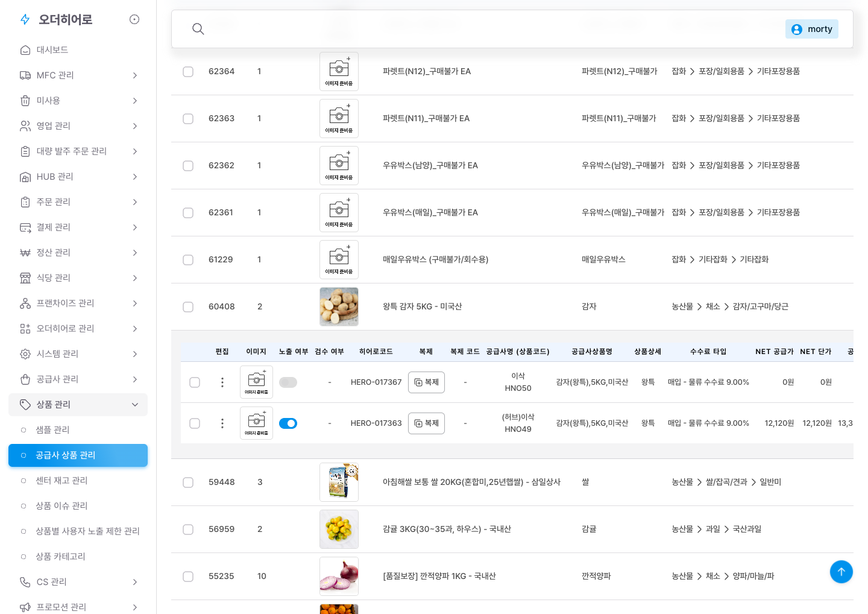
Task: Check the box for product 61229
Action: click(x=188, y=260)
